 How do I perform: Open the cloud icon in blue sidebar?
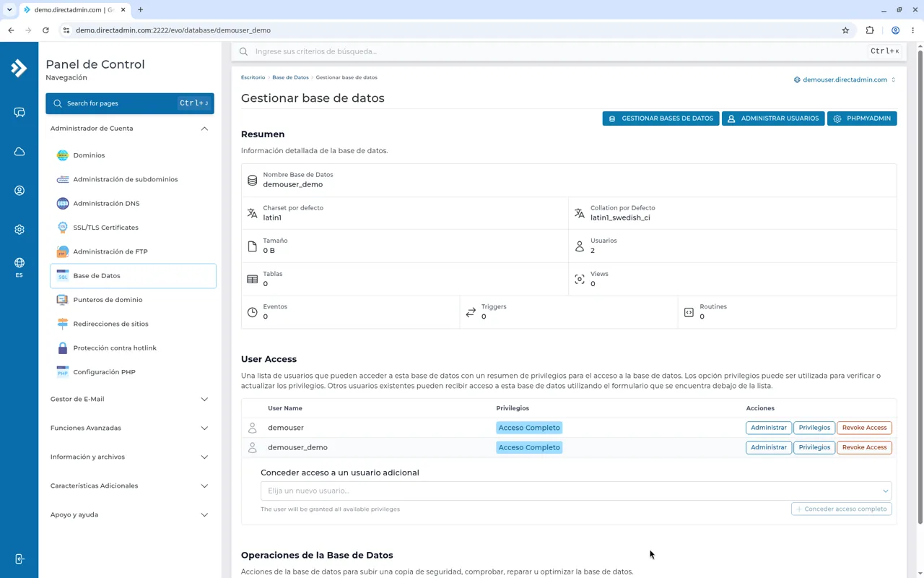(19, 152)
